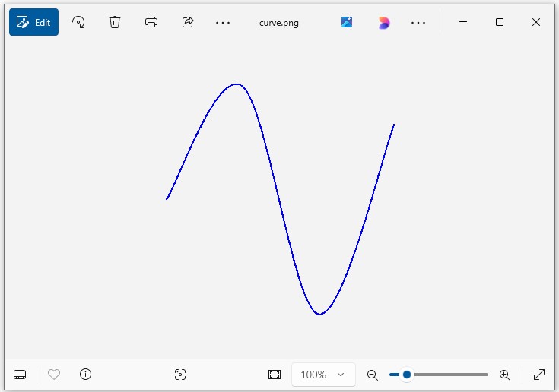This screenshot has width=559, height=392.
Task: Open the blue pencil editing app icon
Action: coord(347,22)
